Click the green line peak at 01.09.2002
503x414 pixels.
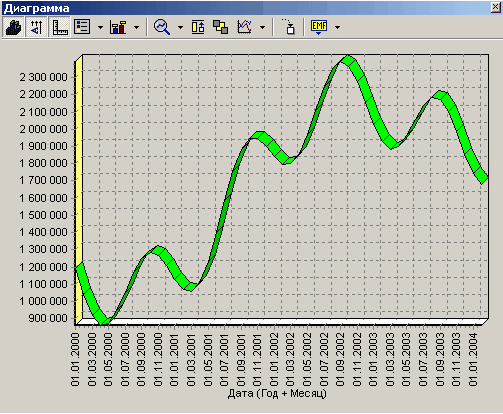click(x=347, y=61)
